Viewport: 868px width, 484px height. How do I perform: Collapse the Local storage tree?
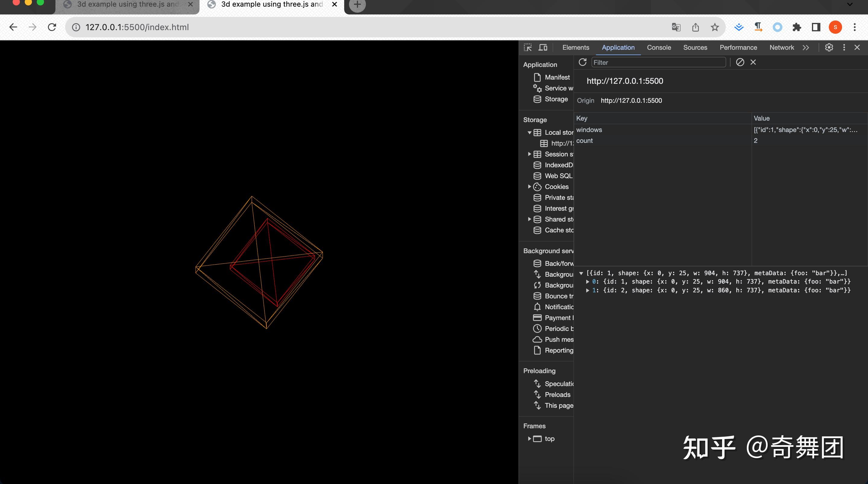coord(529,133)
